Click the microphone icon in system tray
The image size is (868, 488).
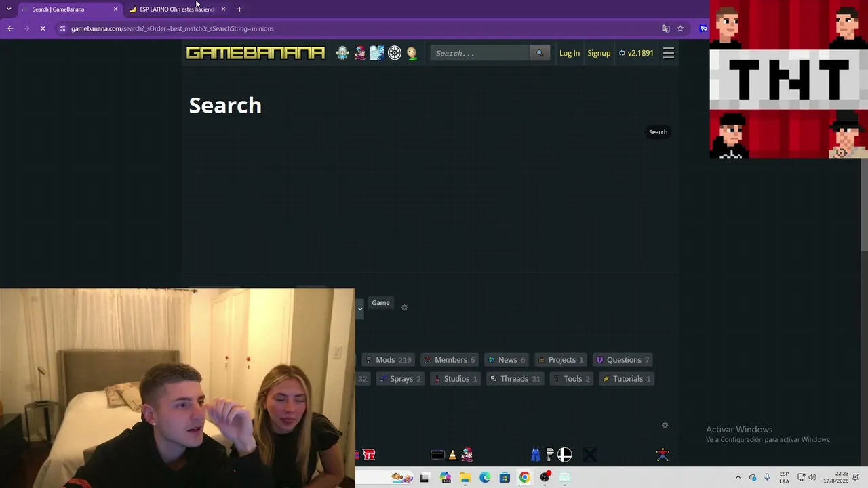(x=767, y=478)
